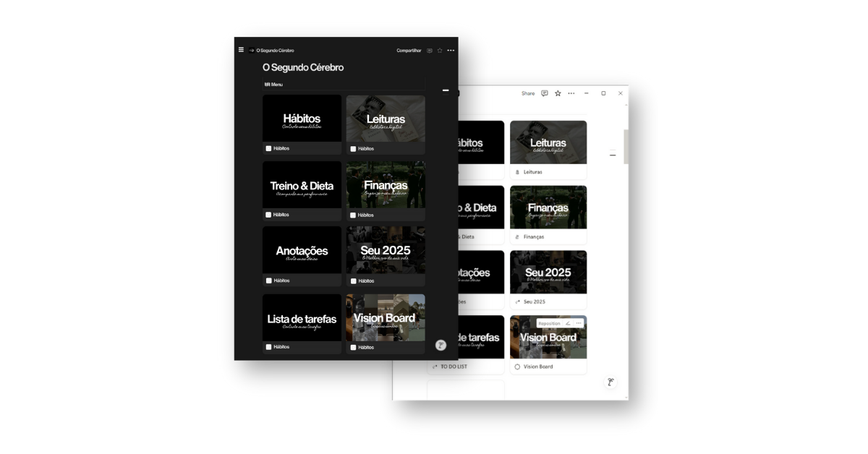The width and height of the screenshot is (868, 454).
Task: Open the round help button in light window
Action: pyautogui.click(x=611, y=382)
